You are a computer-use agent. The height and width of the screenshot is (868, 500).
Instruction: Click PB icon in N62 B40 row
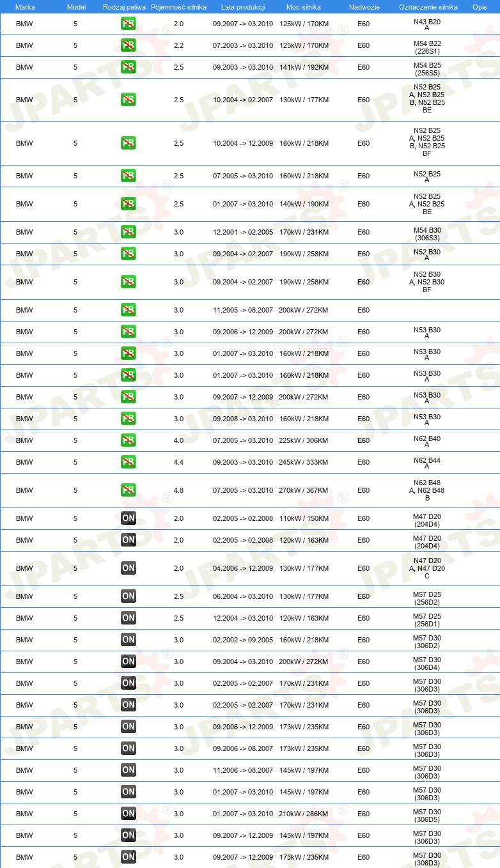coord(129,440)
